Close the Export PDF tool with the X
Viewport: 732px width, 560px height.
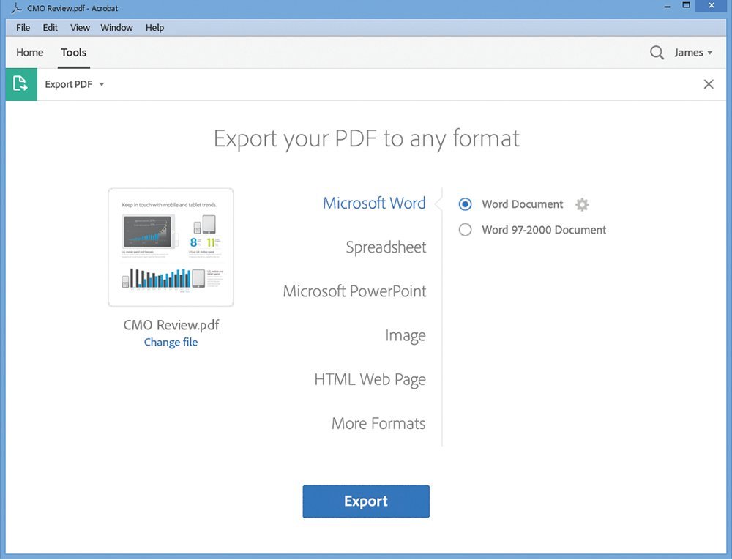(x=708, y=83)
